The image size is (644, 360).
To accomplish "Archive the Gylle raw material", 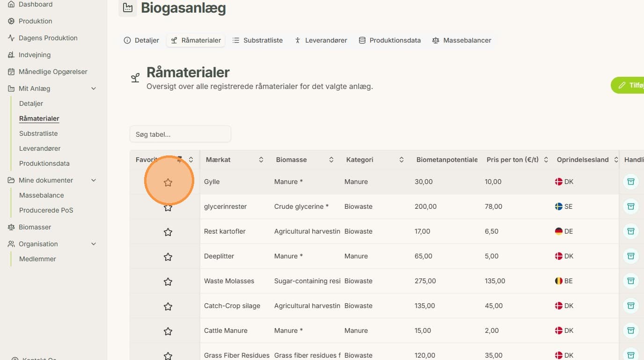I will [630, 182].
